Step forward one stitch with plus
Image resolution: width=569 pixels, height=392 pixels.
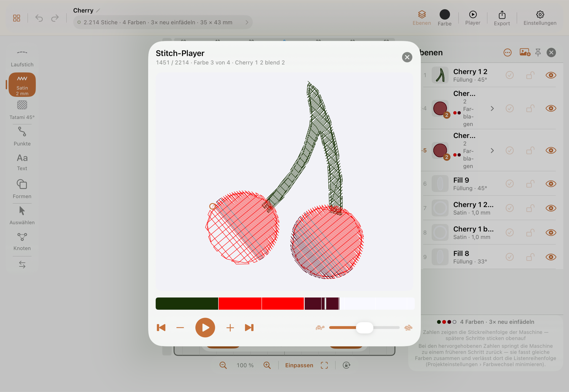pos(230,328)
